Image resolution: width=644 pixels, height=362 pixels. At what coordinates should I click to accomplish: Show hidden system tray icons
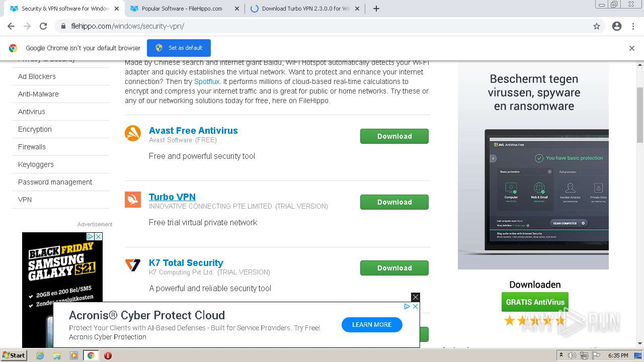click(x=561, y=355)
